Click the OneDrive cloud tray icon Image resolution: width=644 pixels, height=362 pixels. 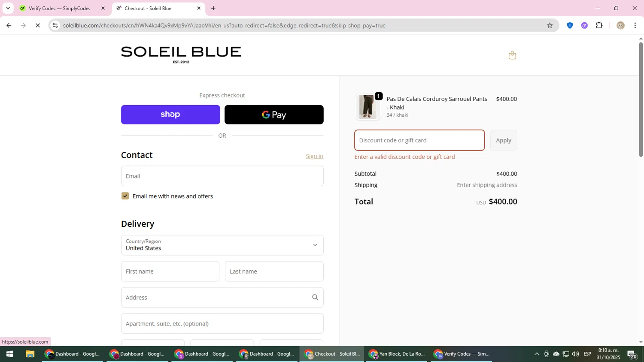click(x=556, y=354)
